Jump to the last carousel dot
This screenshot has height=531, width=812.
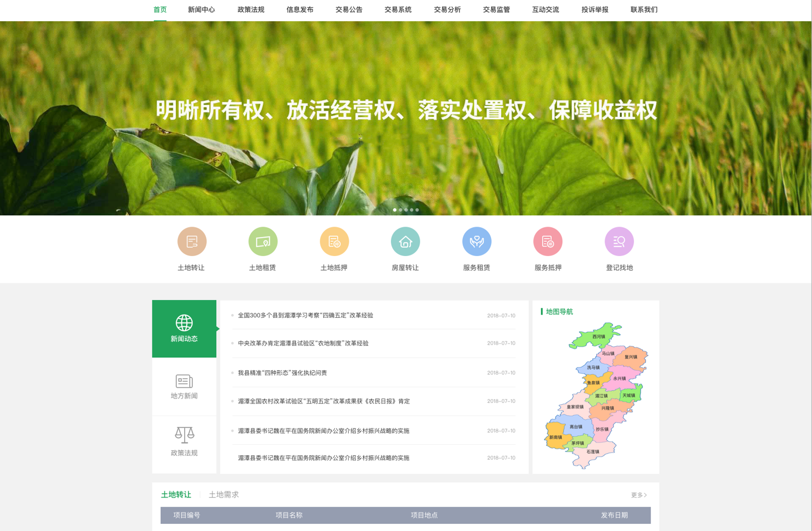417,210
